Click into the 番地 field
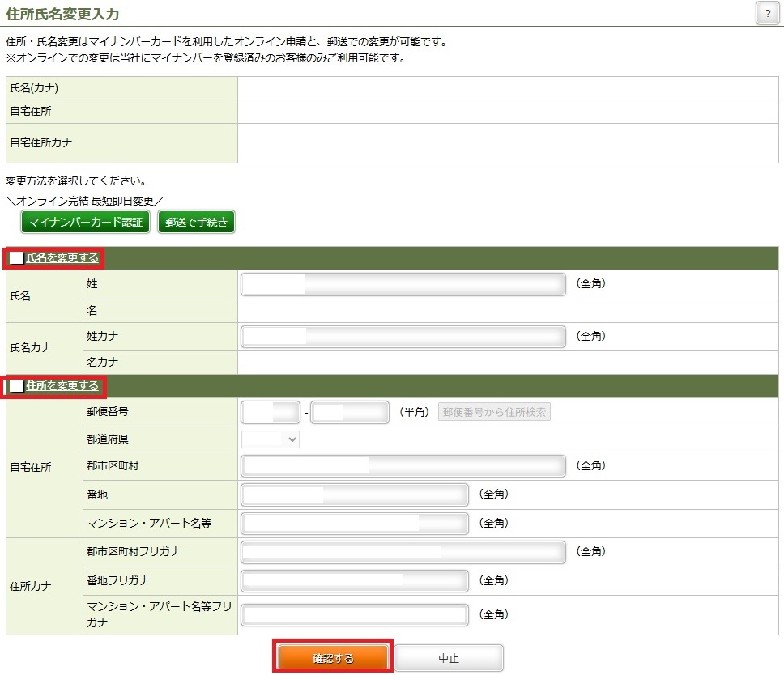Viewport: 784px width, 675px height. tap(355, 495)
